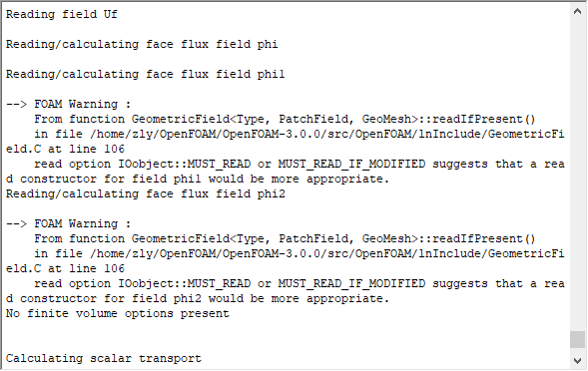The image size is (588, 371).
Task: Click the line ending with 'field phi1'
Action: 145,74
